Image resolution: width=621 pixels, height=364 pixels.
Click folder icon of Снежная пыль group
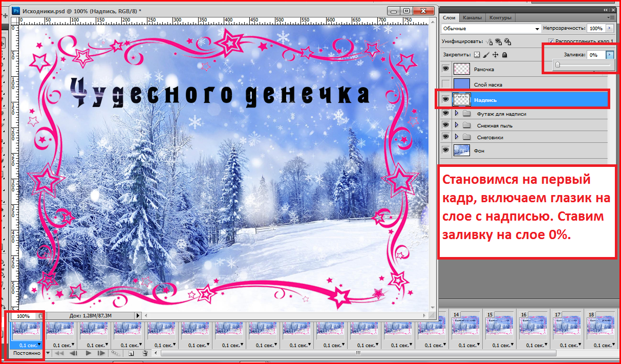click(x=466, y=125)
